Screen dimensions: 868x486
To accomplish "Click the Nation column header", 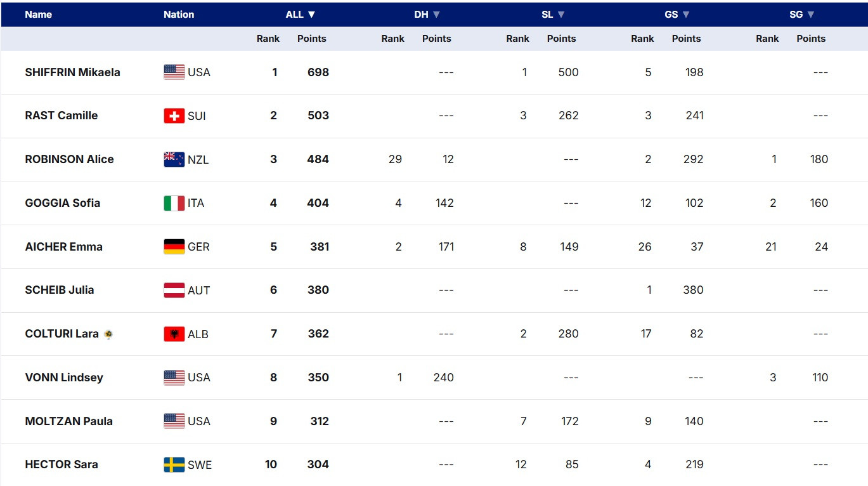I will click(179, 15).
